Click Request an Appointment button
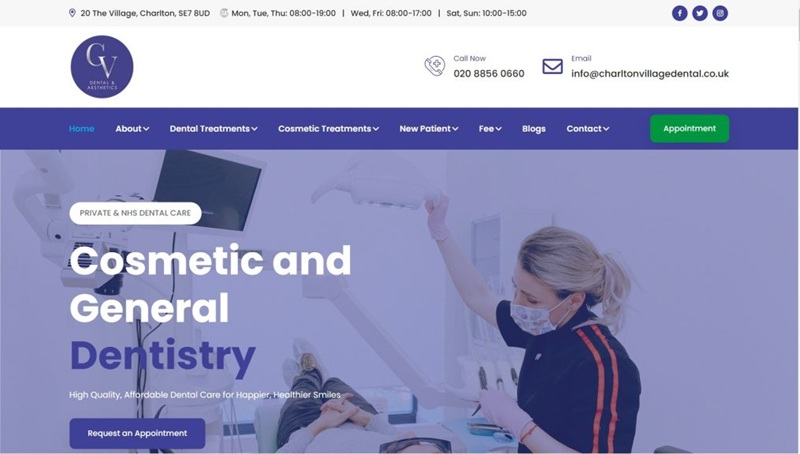800x454 pixels. (137, 433)
